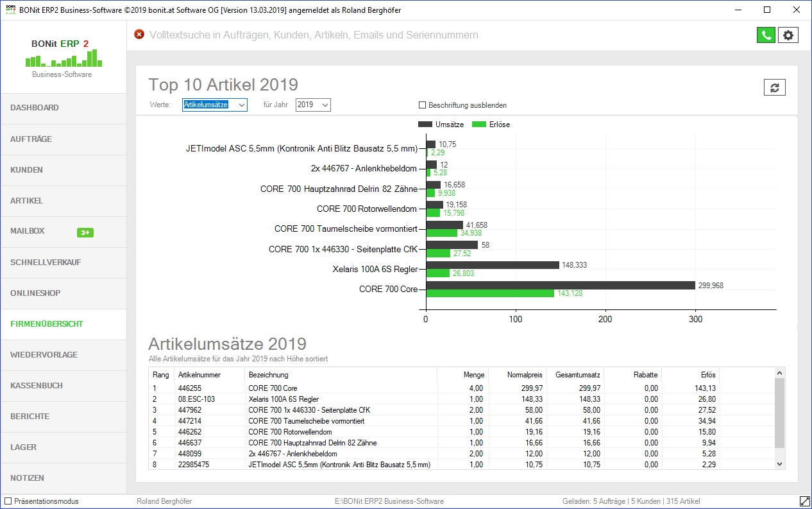Click status bar path E:\BONit ERP2 Business-Software

tap(389, 501)
